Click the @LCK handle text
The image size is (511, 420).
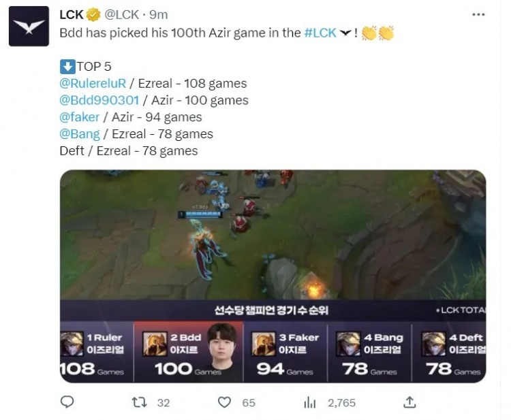[121, 15]
